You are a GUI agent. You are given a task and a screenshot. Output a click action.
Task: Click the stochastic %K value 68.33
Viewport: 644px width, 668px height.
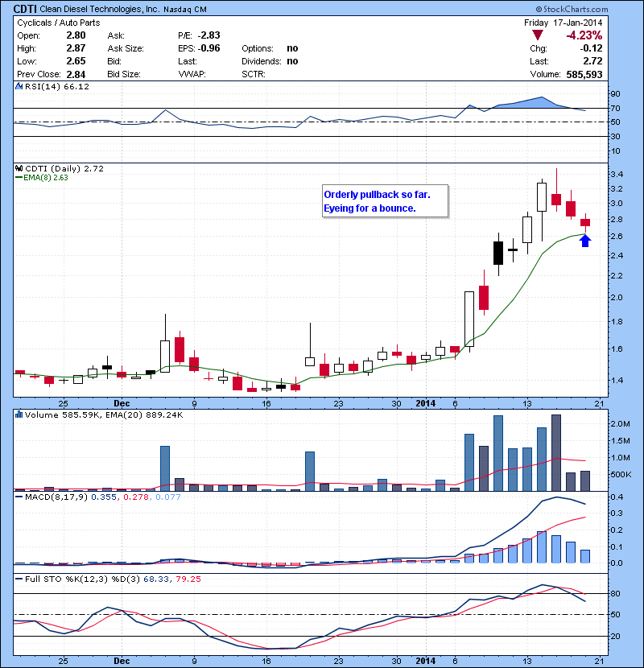pyautogui.click(x=156, y=579)
